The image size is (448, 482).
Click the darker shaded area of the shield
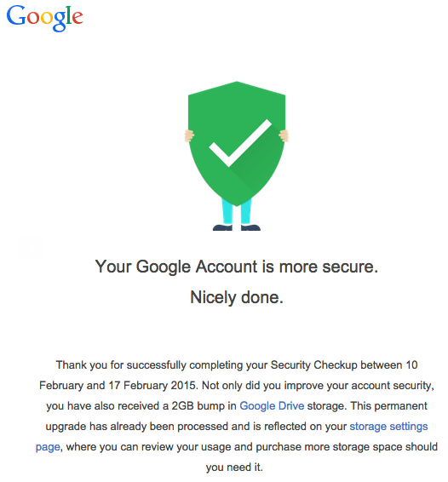click(x=258, y=160)
